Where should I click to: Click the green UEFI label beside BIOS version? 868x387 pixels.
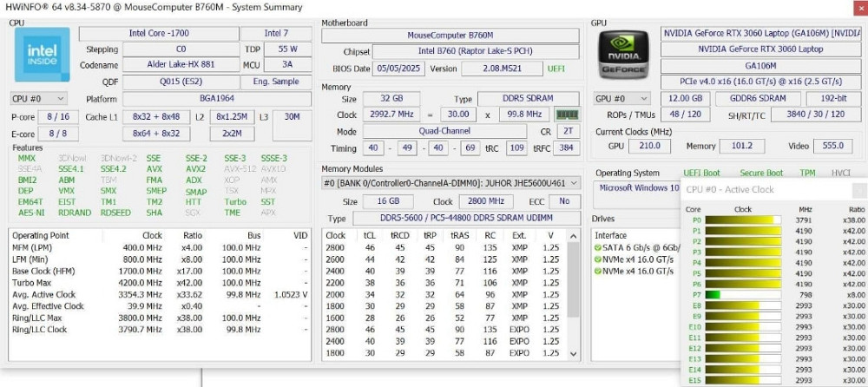coord(556,69)
